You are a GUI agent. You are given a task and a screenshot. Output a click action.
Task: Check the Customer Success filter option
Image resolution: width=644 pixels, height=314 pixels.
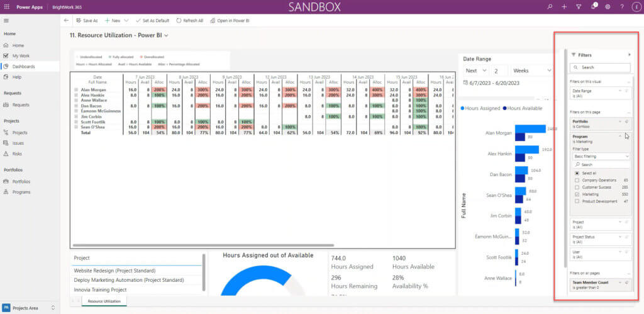577,188
